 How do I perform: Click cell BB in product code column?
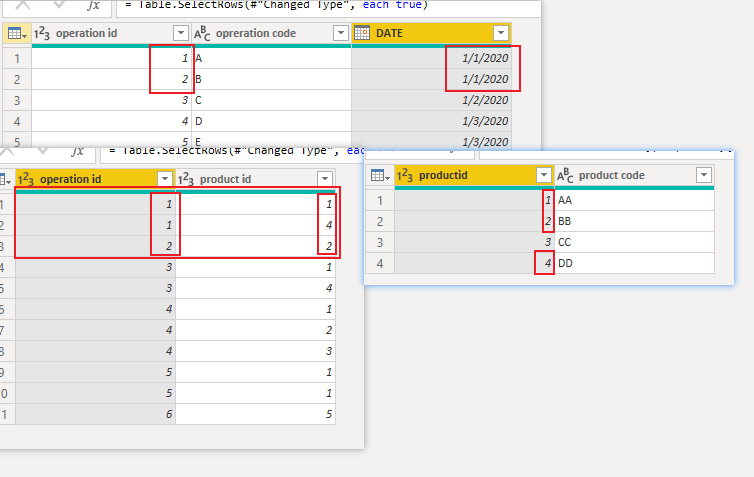634,221
